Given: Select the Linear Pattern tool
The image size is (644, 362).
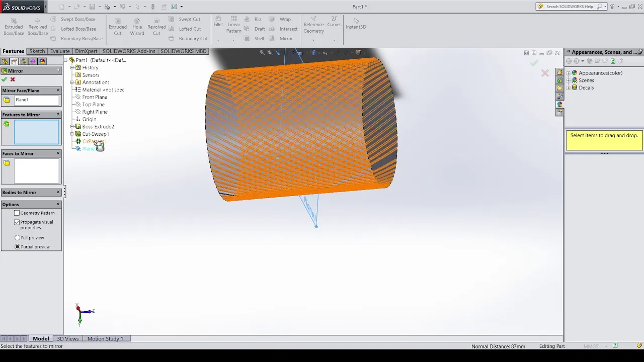Looking at the screenshot, I should [x=233, y=25].
